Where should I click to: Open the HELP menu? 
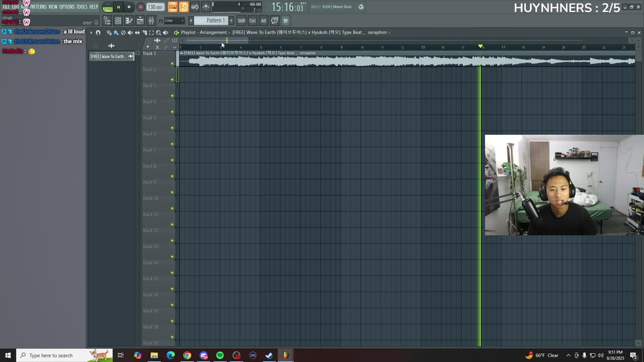click(94, 7)
